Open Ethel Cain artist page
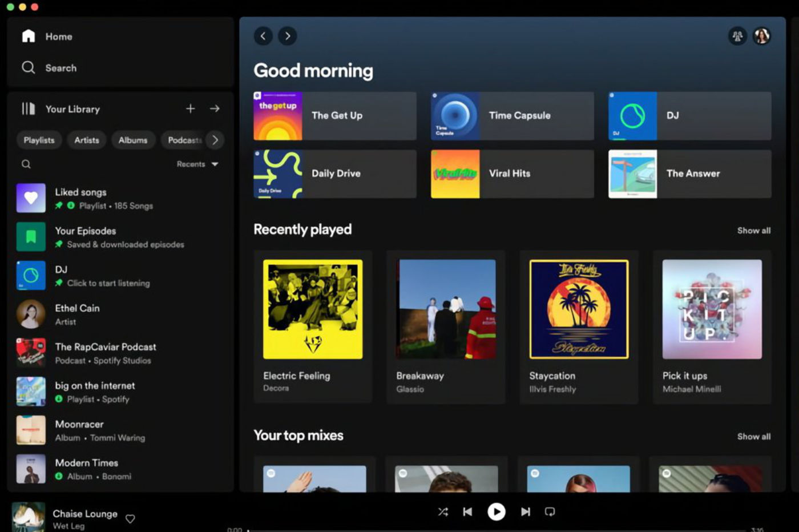 click(x=120, y=315)
